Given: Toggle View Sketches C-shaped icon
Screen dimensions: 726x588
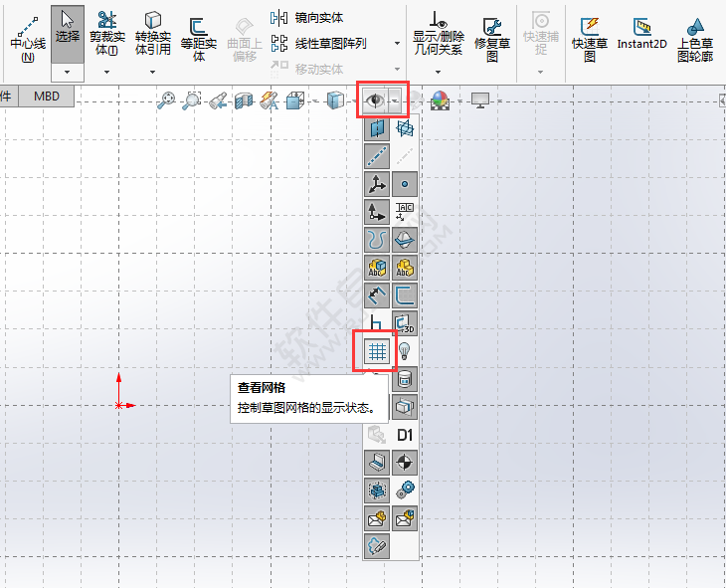Looking at the screenshot, I should pyautogui.click(x=405, y=295).
